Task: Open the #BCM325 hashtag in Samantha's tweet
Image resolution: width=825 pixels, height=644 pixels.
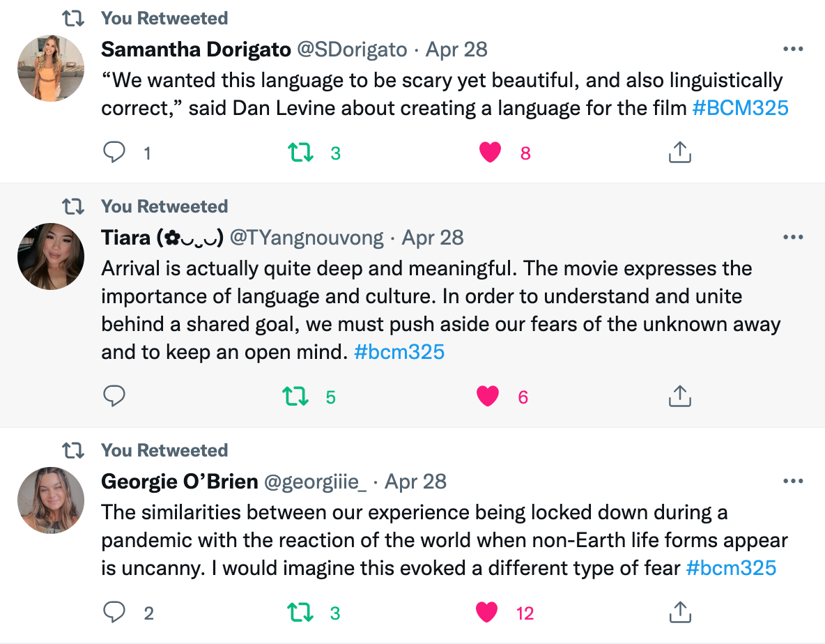Action: pos(740,108)
